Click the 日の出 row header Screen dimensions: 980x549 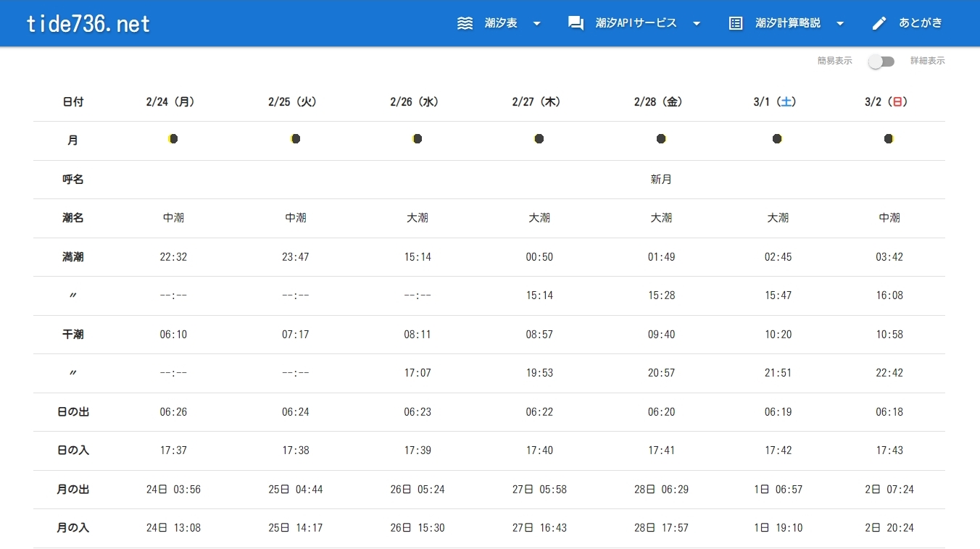(72, 412)
